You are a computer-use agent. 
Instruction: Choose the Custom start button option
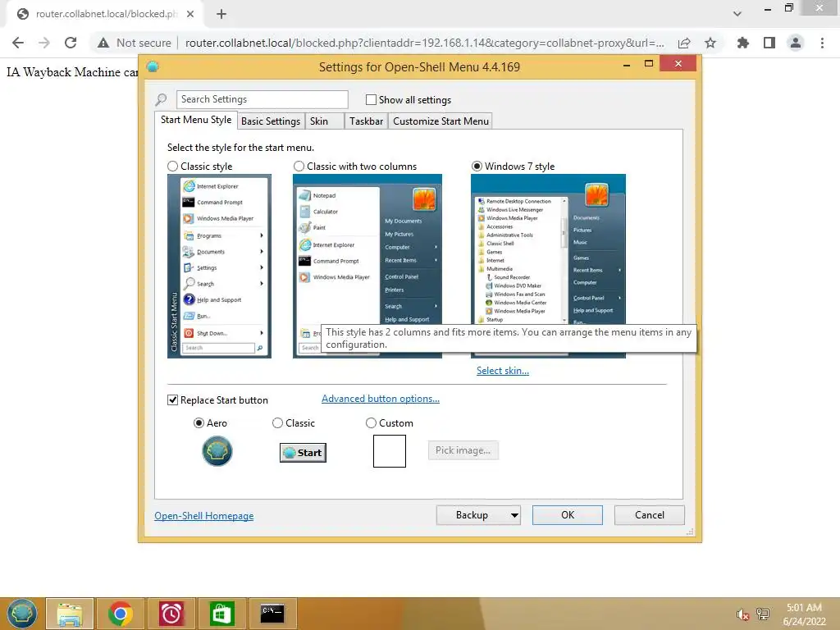(x=371, y=423)
